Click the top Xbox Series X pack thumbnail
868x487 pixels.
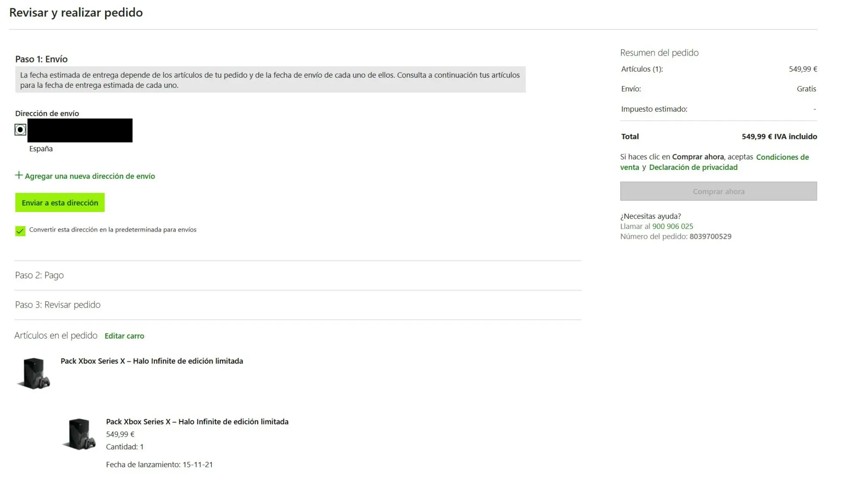34,373
